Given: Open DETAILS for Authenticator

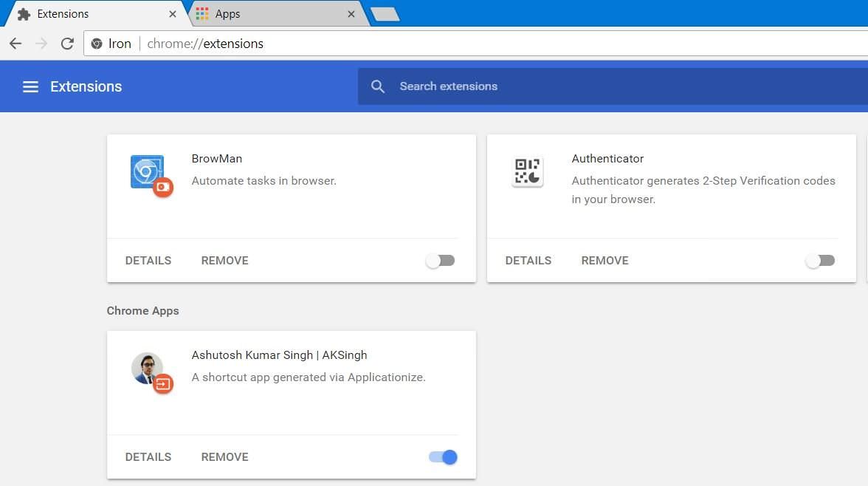Looking at the screenshot, I should (x=528, y=261).
